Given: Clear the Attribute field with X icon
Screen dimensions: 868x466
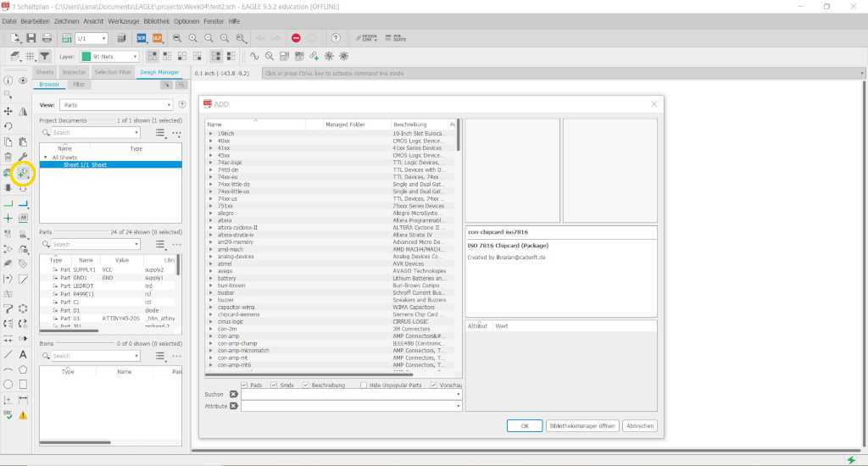Looking at the screenshot, I should point(234,406).
